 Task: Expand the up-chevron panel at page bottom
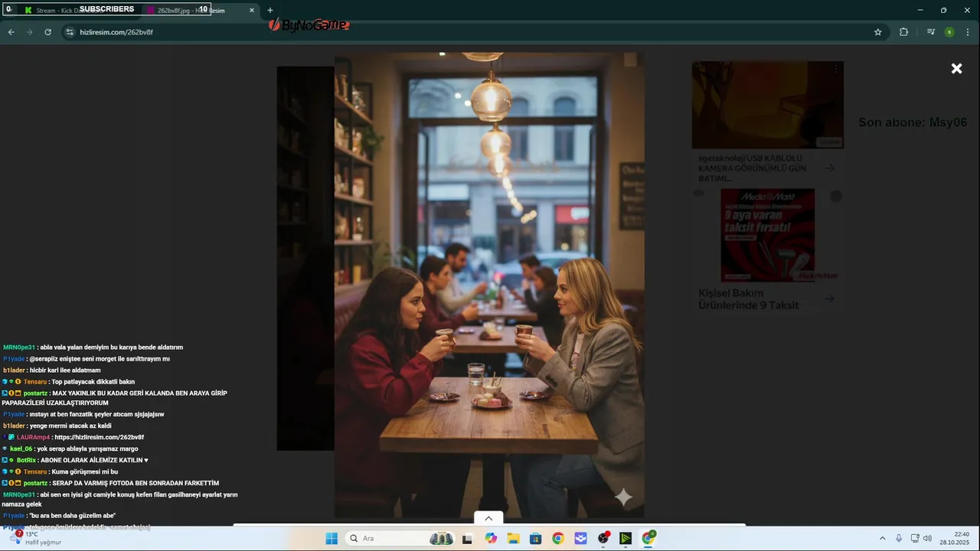488,518
